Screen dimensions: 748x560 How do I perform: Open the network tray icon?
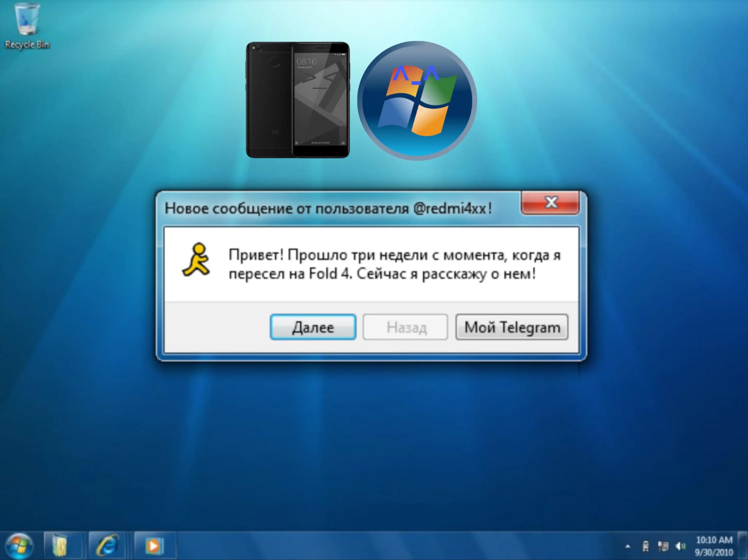(663, 546)
